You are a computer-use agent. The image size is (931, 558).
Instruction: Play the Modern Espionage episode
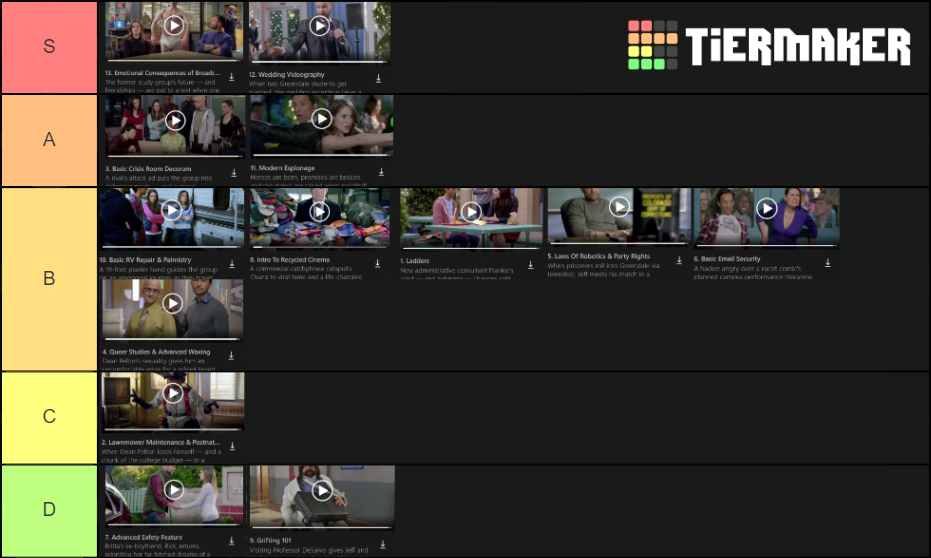[x=321, y=119]
